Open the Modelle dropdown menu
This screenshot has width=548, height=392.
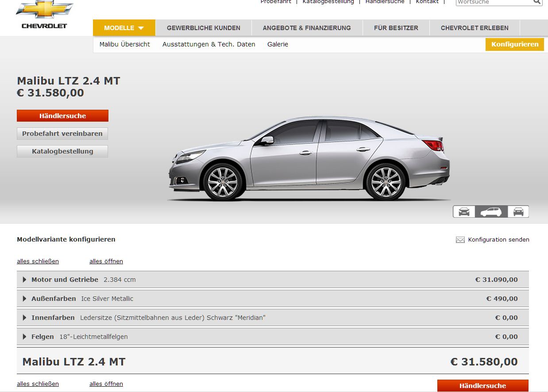(124, 28)
